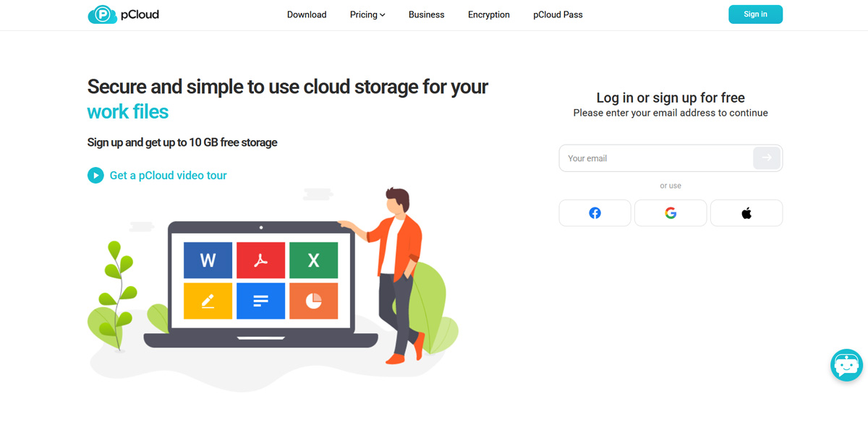Click the 'Log in or sign up for free' heading
Screen dimensions: 868x425
click(x=671, y=98)
